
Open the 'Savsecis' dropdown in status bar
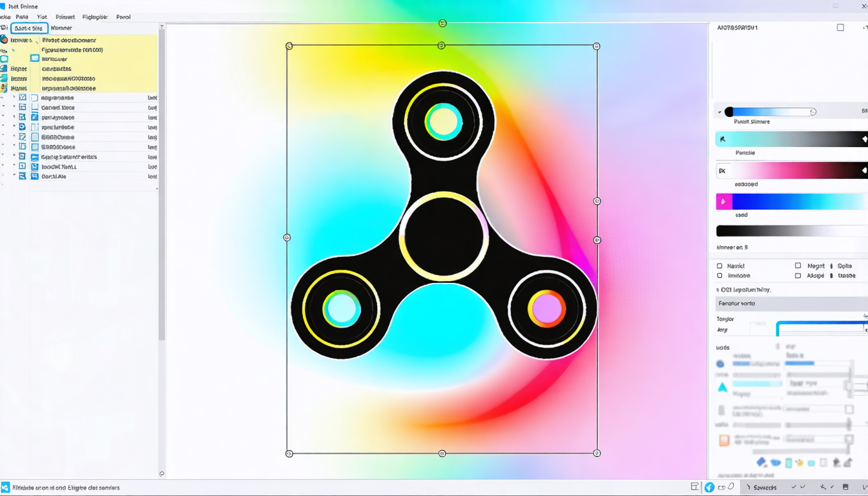765,488
